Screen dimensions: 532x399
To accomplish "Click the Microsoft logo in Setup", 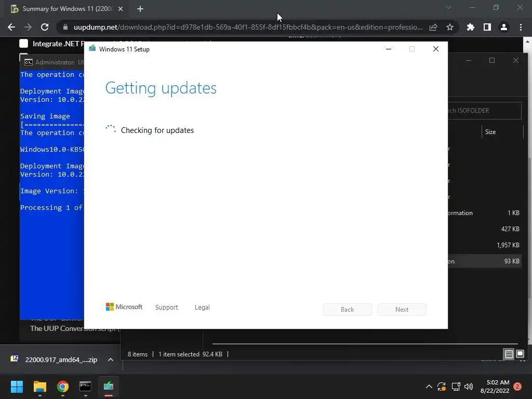I will click(x=124, y=307).
